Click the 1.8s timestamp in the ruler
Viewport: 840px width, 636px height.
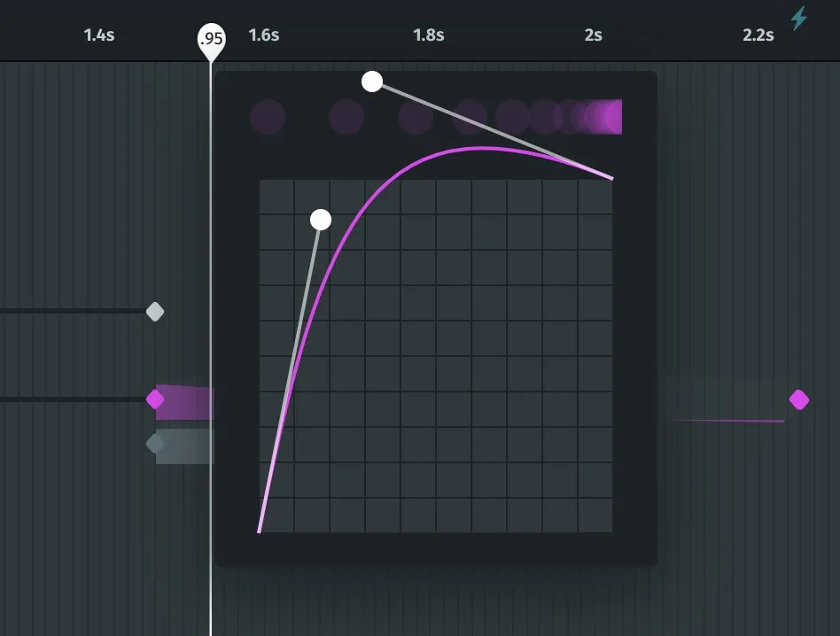[428, 35]
